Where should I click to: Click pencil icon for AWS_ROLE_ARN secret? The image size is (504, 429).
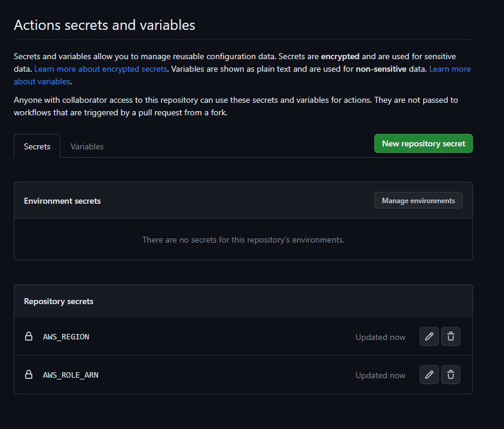click(429, 375)
